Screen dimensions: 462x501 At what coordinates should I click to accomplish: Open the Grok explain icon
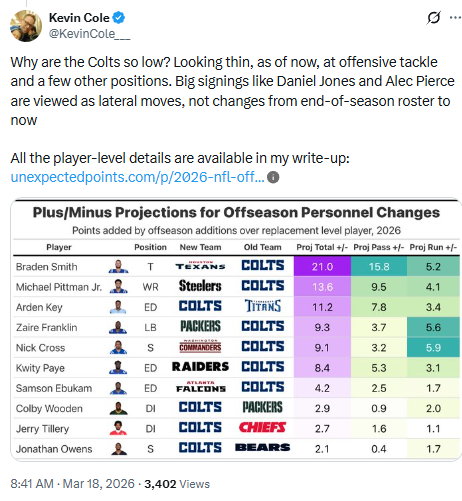(x=433, y=18)
